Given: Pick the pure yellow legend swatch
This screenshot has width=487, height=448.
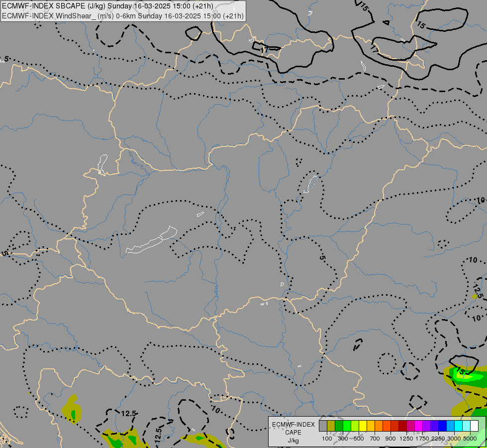Looking at the screenshot, I should click(363, 426).
